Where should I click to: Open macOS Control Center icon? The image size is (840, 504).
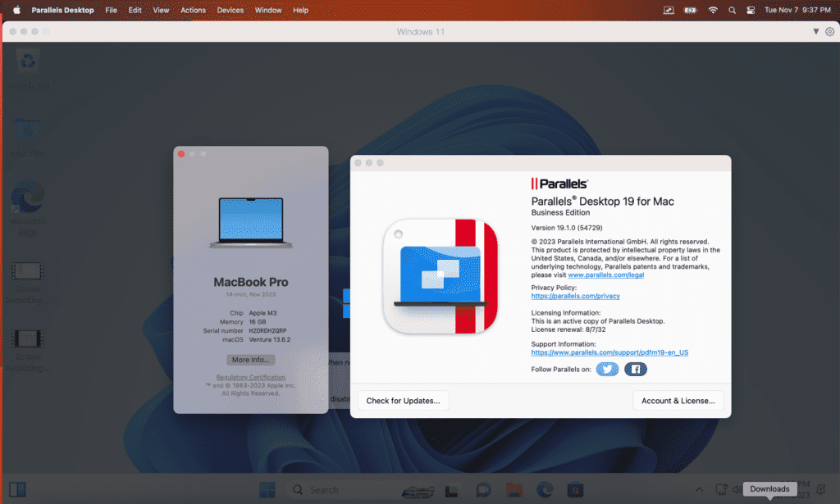pyautogui.click(x=750, y=10)
